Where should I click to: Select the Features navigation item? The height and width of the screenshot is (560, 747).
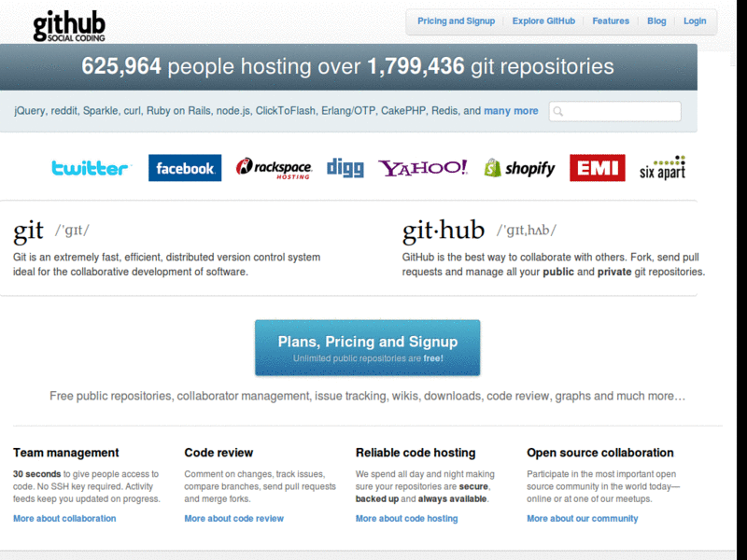[x=611, y=21]
